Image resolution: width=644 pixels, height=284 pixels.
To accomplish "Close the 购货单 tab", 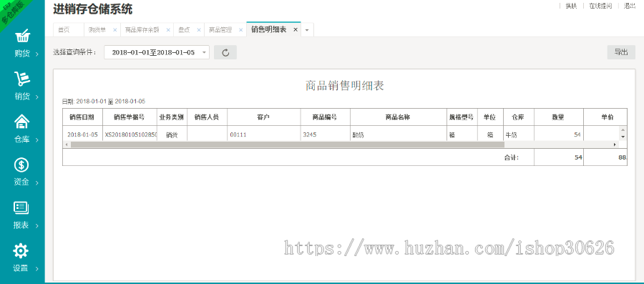I will [x=114, y=30].
